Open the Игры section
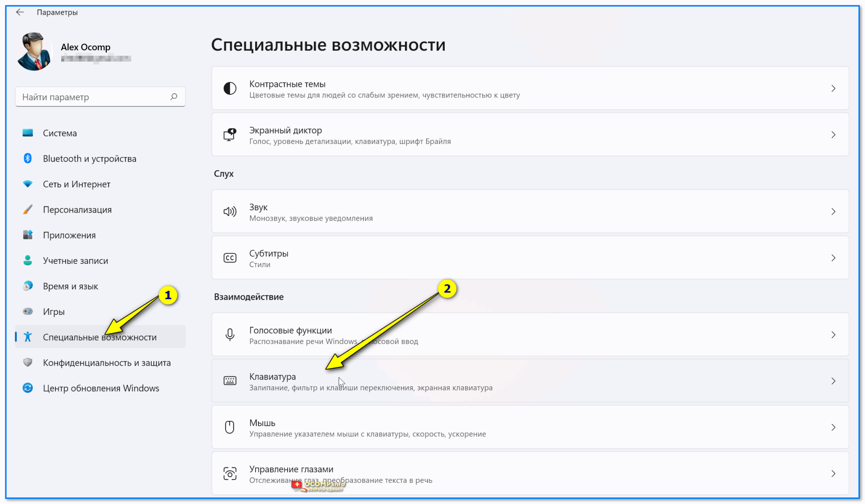The width and height of the screenshot is (865, 504). pos(100,311)
